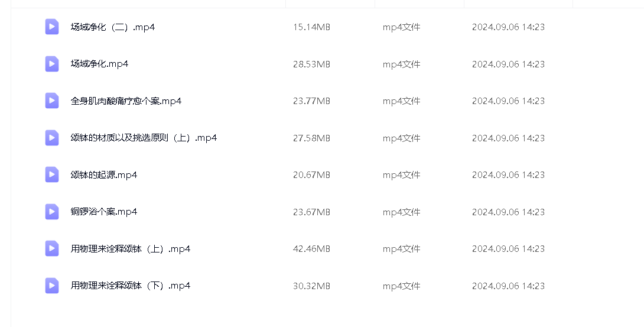644x327 pixels.
Task: Open the file 场域净化.mp4
Action: pyautogui.click(x=99, y=64)
